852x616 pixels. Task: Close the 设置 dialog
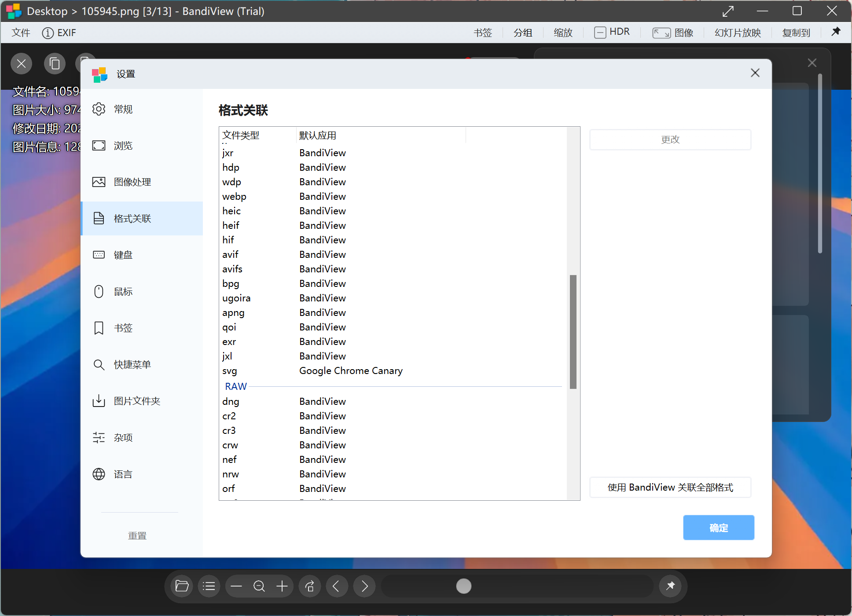tap(755, 73)
